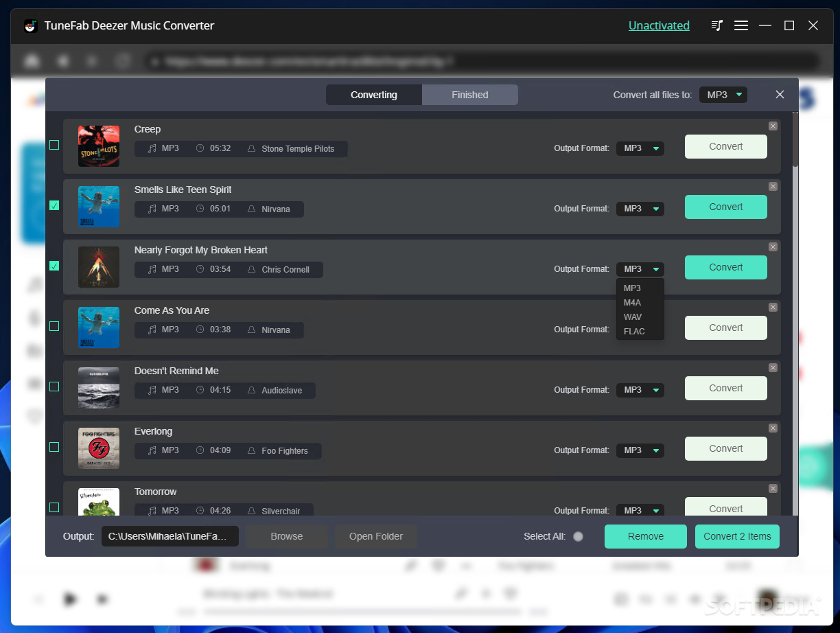Collapse output format dropdown for Nearly Forgot My Broken Heart
840x633 pixels.
point(640,269)
